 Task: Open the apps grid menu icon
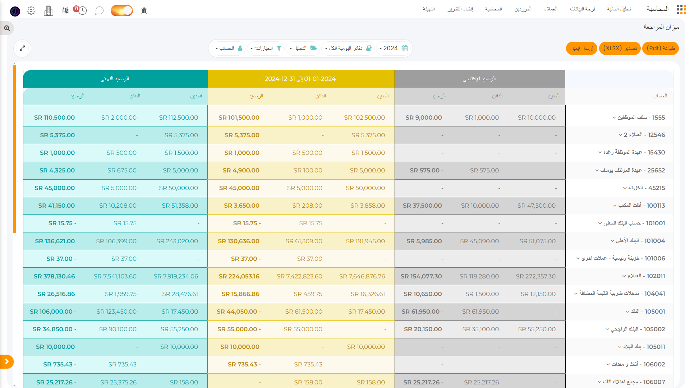681,10
